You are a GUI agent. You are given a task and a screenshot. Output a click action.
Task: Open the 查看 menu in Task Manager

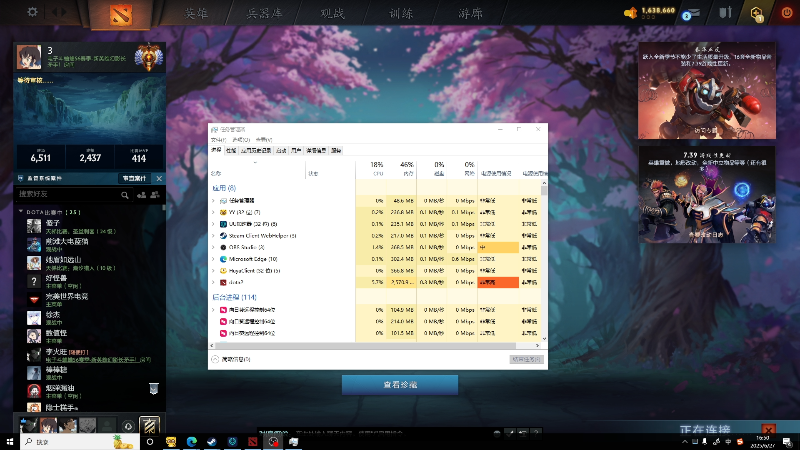coord(264,140)
